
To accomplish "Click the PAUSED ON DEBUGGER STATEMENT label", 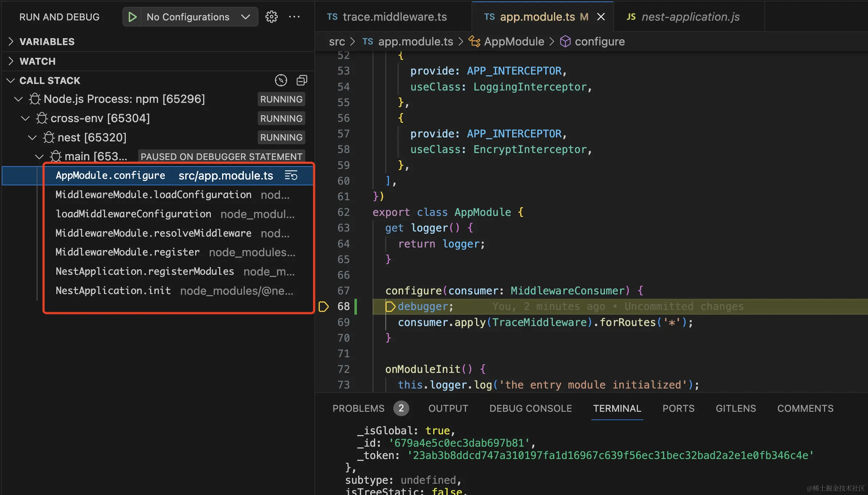I will pos(221,157).
